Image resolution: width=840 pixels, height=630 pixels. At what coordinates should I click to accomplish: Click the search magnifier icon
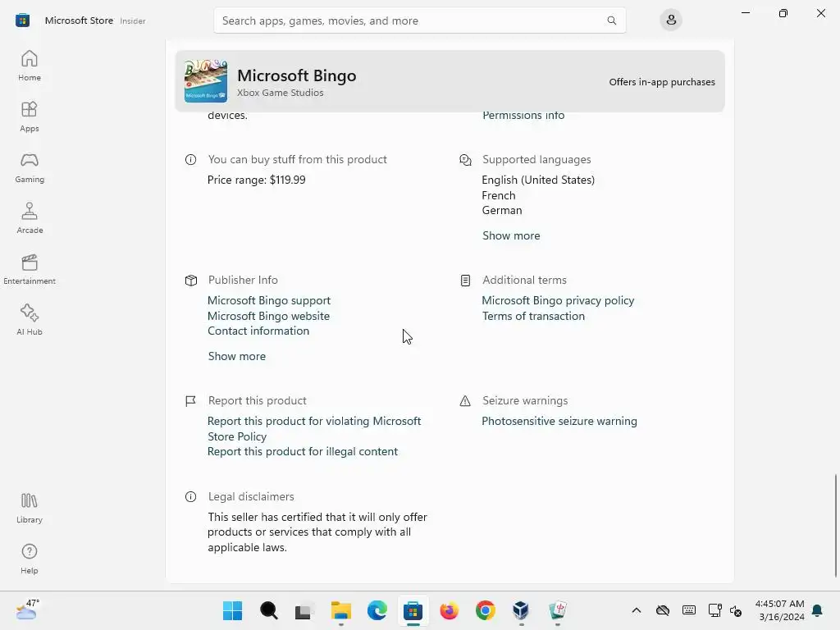pyautogui.click(x=611, y=21)
